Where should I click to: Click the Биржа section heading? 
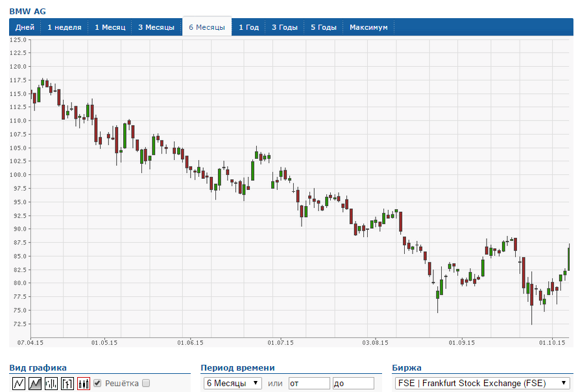(407, 368)
